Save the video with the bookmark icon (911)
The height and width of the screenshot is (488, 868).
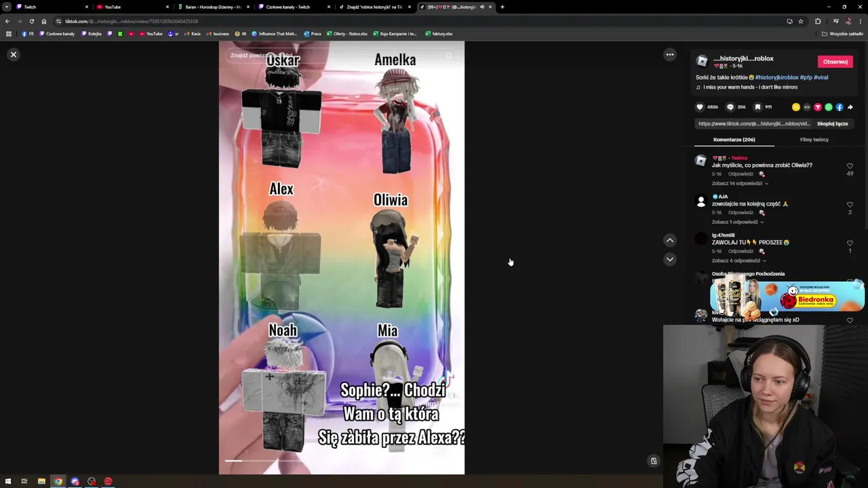pos(757,107)
